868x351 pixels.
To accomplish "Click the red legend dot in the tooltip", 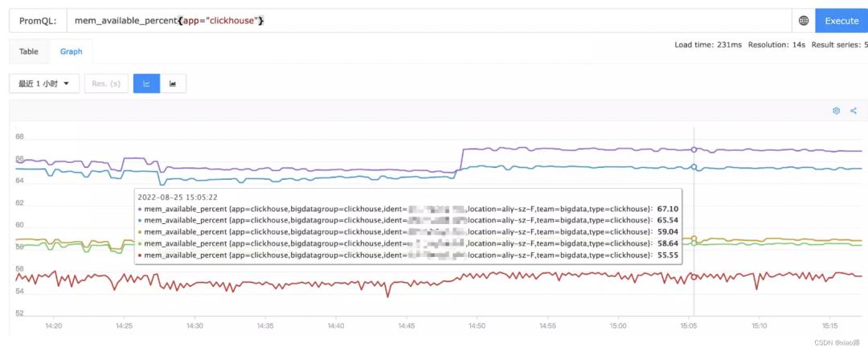I will (140, 255).
